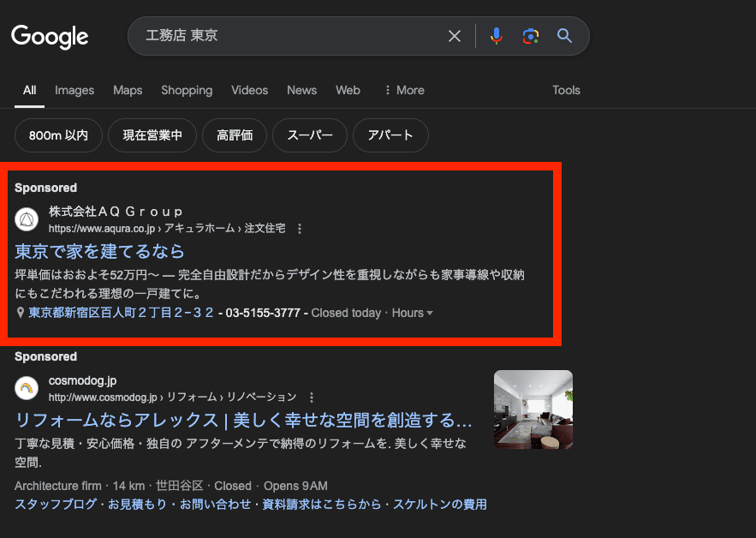Start voice search with microphone icon

[x=496, y=36]
